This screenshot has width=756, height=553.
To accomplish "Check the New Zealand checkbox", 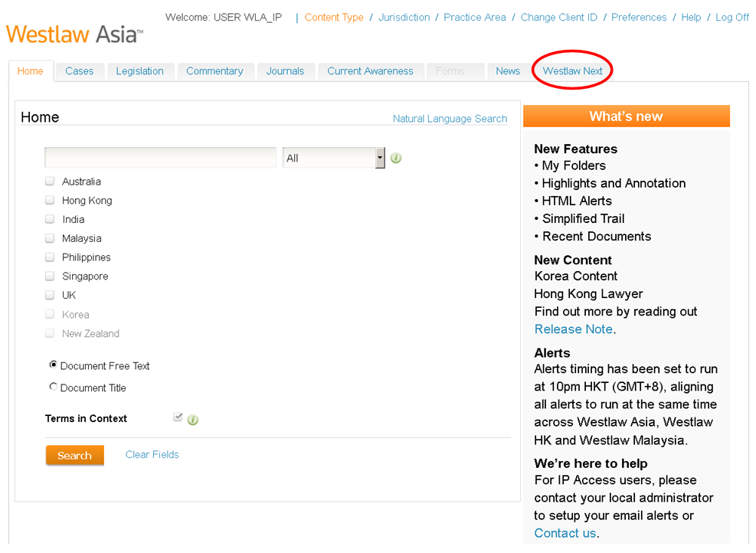I will click(x=50, y=333).
